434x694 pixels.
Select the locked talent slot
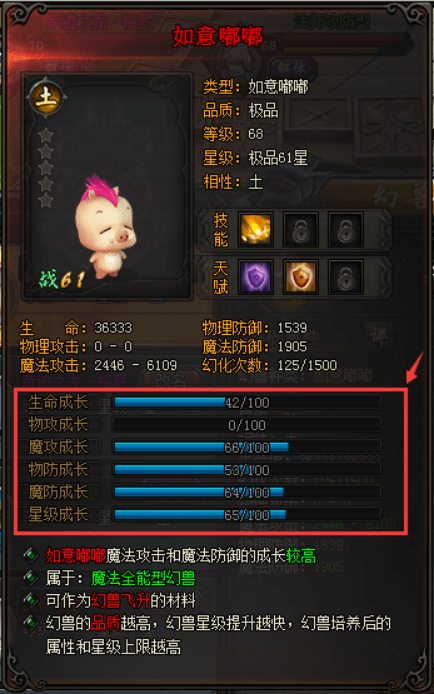tap(346, 277)
